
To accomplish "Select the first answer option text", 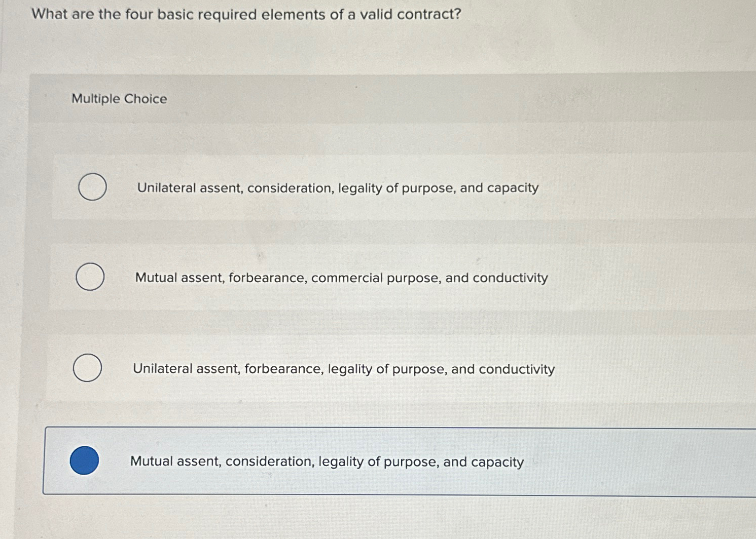I will [337, 188].
